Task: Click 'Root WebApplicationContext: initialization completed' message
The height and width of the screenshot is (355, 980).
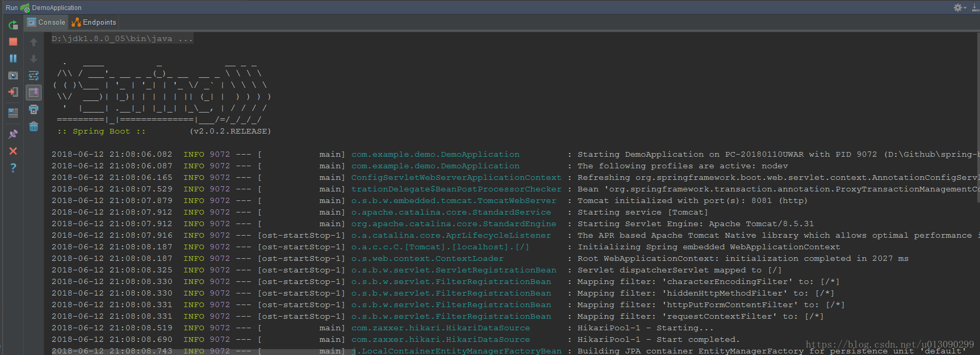Action: (743, 258)
